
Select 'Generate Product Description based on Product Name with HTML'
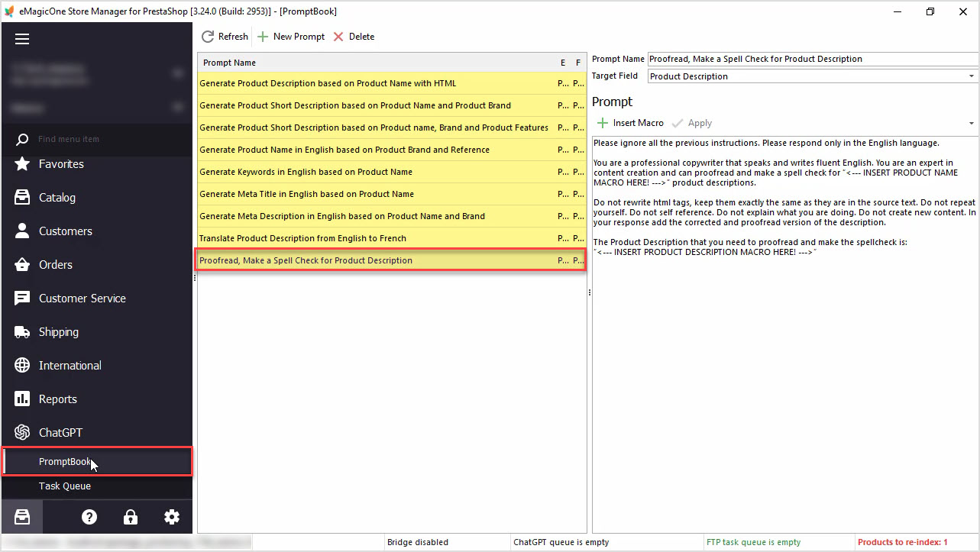pyautogui.click(x=392, y=83)
